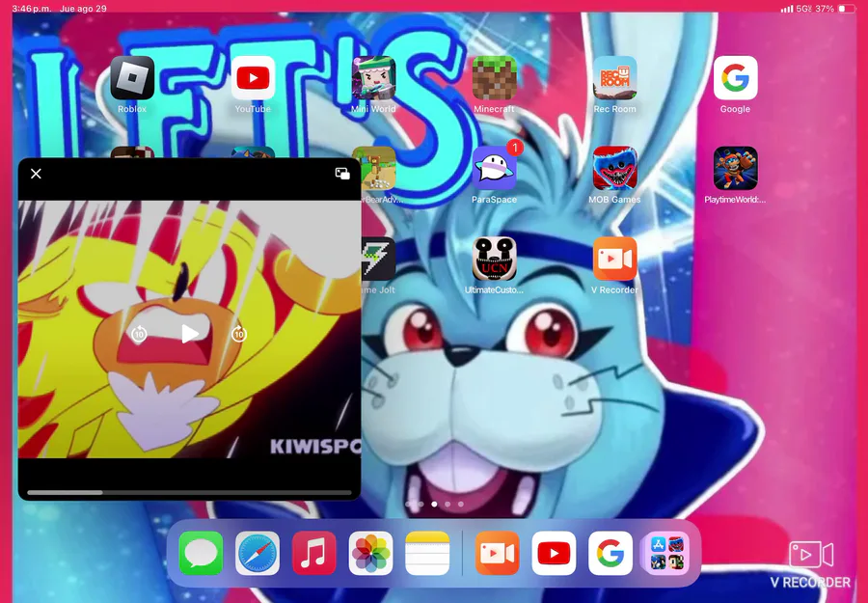The image size is (868, 603).
Task: Open the Music app in the dock
Action: click(313, 553)
